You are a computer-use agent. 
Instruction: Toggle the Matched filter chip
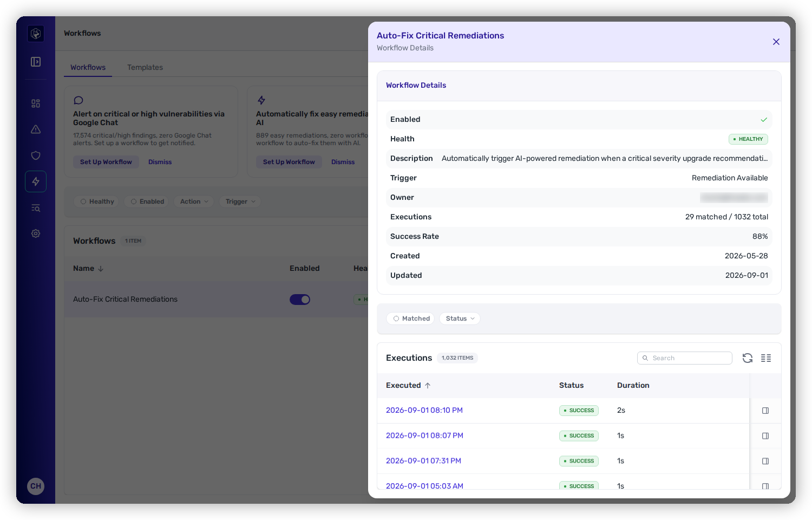411,318
